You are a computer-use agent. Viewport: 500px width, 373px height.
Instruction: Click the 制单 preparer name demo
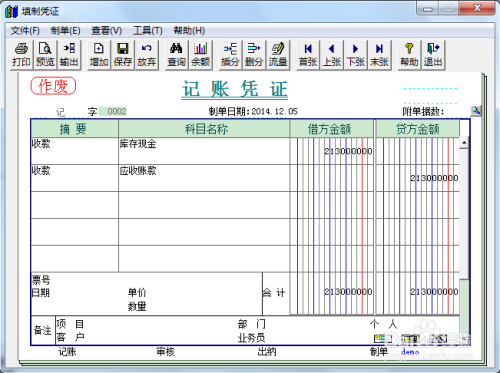tap(410, 352)
